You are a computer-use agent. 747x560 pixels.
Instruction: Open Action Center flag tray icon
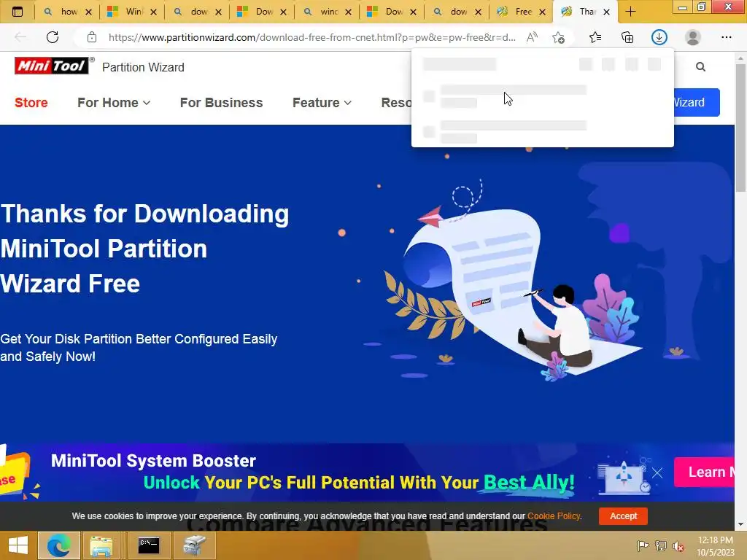[x=643, y=545]
